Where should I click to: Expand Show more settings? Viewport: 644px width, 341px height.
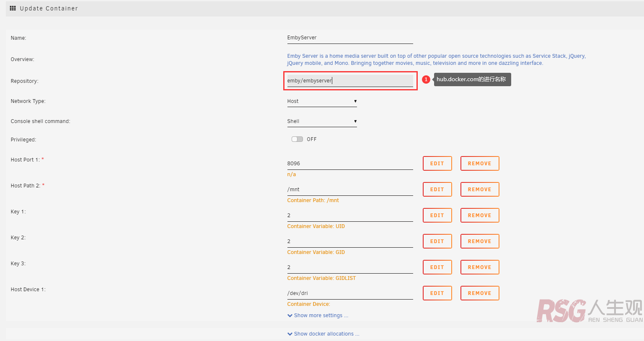[x=321, y=315]
